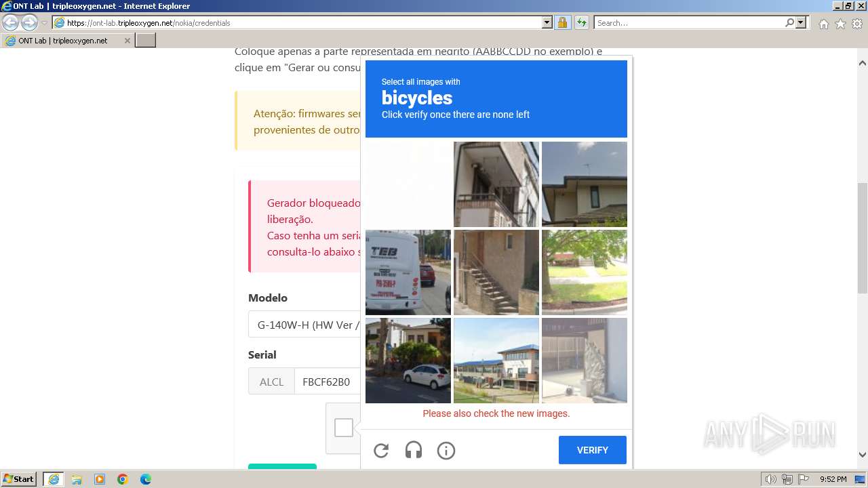This screenshot has height=488, width=868.
Task: Click the browser Back arrow button
Action: [10, 22]
